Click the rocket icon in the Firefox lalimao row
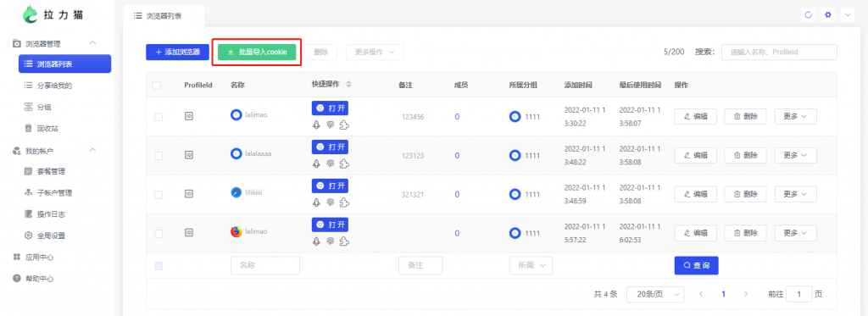 click(x=317, y=241)
